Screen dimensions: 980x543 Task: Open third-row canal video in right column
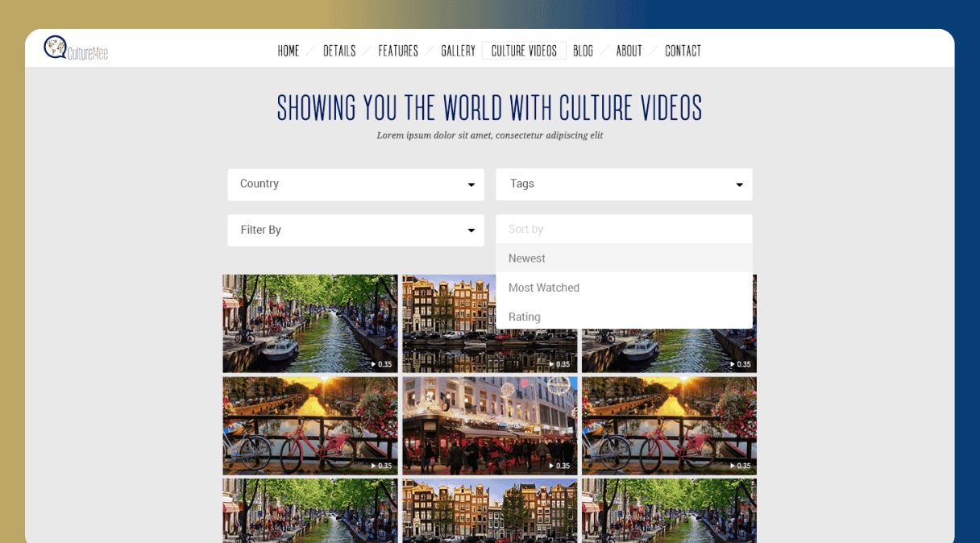click(x=669, y=511)
